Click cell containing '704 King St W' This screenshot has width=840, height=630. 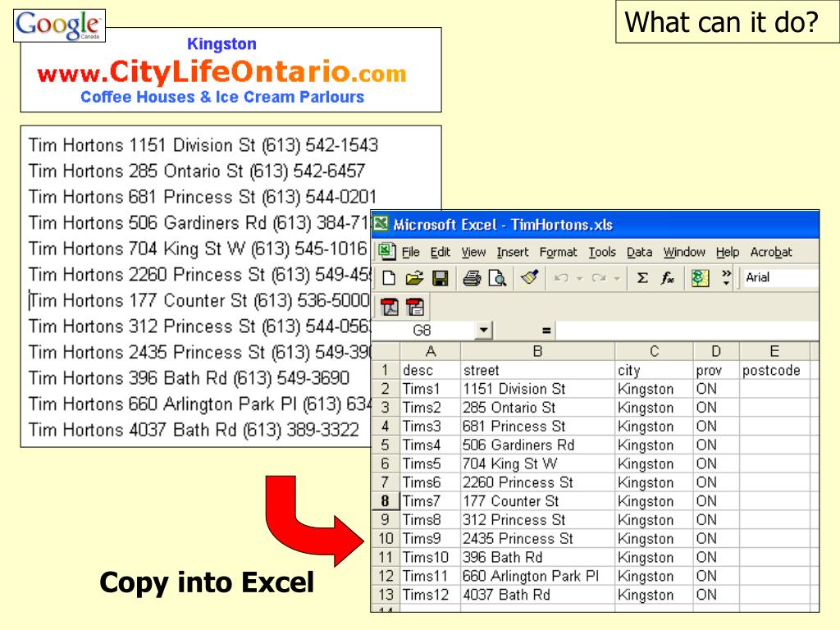coord(538,464)
